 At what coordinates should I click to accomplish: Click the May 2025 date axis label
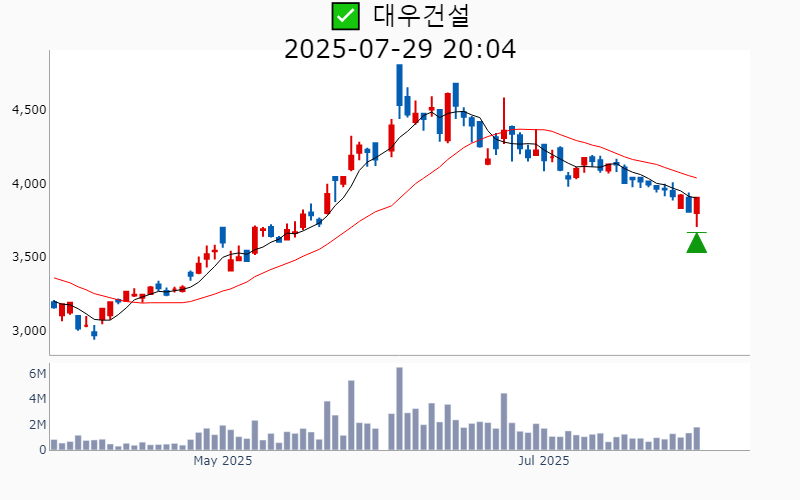[222, 461]
